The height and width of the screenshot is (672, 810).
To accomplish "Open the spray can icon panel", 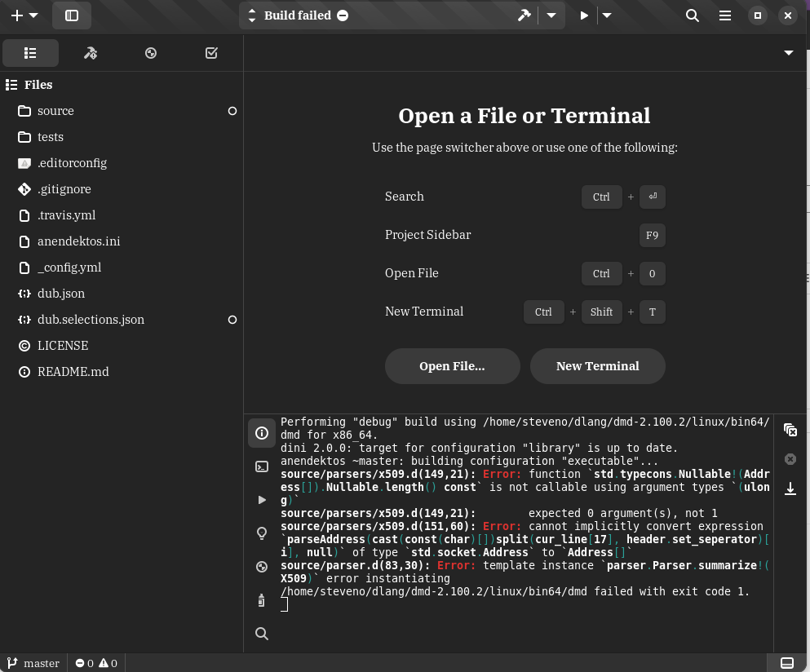I will (x=262, y=600).
